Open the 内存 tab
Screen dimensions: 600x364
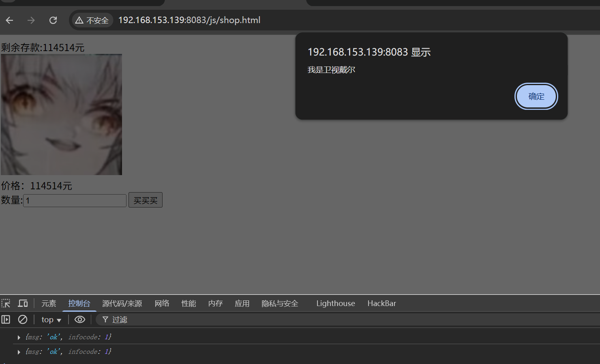click(x=215, y=304)
